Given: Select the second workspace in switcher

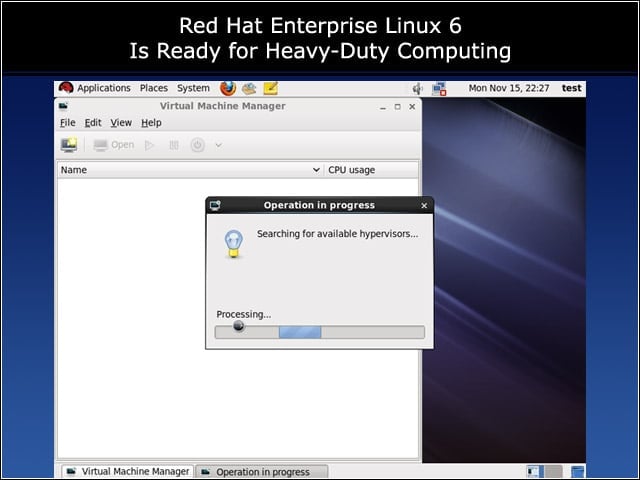Looking at the screenshot, I should (553, 471).
